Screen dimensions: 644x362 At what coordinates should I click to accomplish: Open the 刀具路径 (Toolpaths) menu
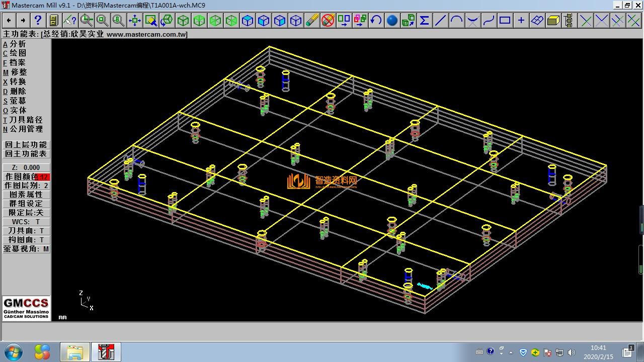click(x=25, y=120)
